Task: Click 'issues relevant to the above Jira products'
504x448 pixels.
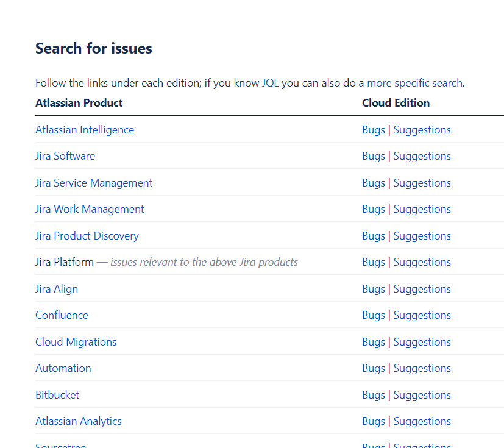Action: 204,262
